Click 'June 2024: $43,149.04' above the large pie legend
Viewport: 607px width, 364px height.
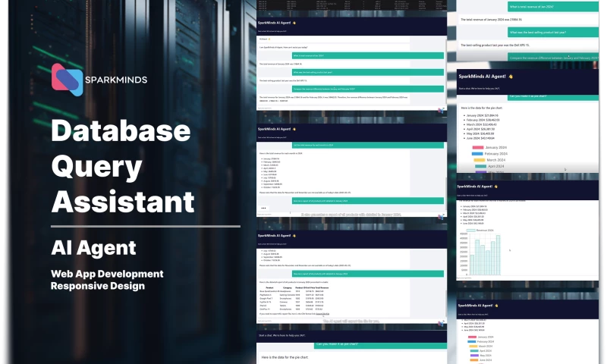click(x=480, y=138)
